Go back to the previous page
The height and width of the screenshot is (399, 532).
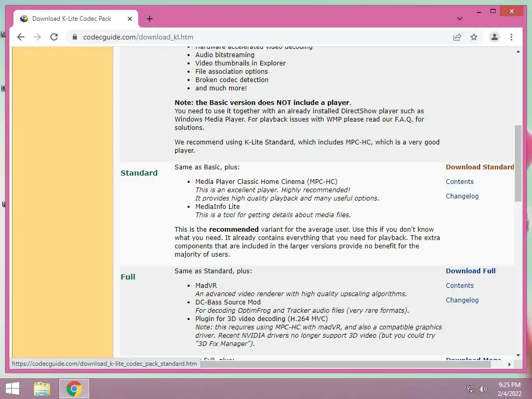21,37
